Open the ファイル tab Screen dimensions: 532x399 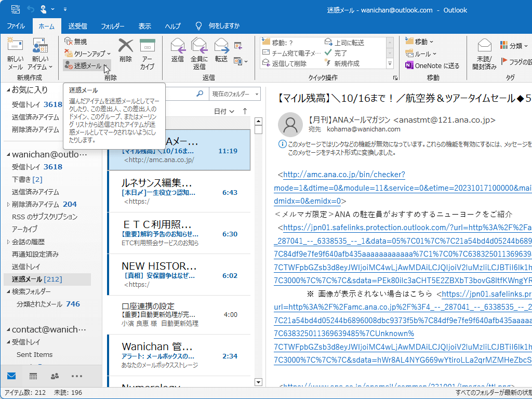pos(16,26)
